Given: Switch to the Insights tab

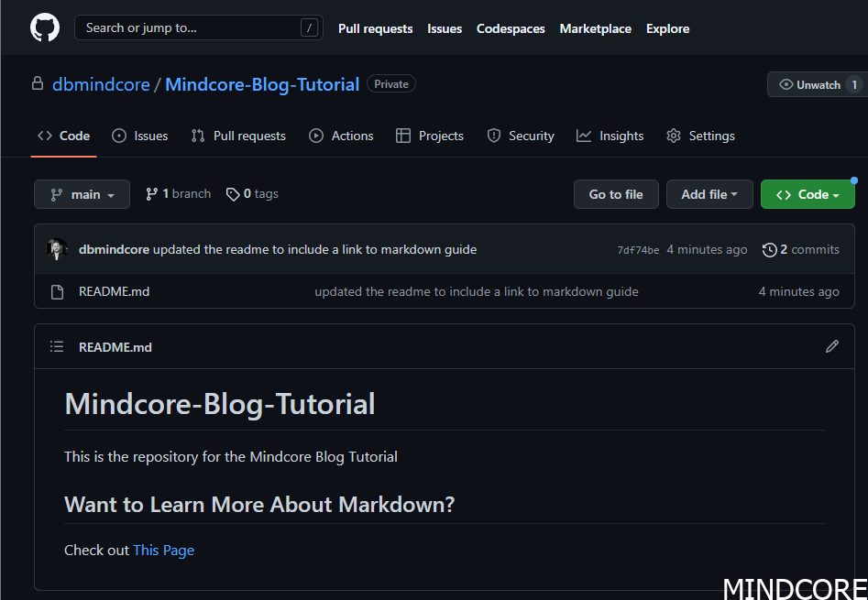Looking at the screenshot, I should 621,135.
